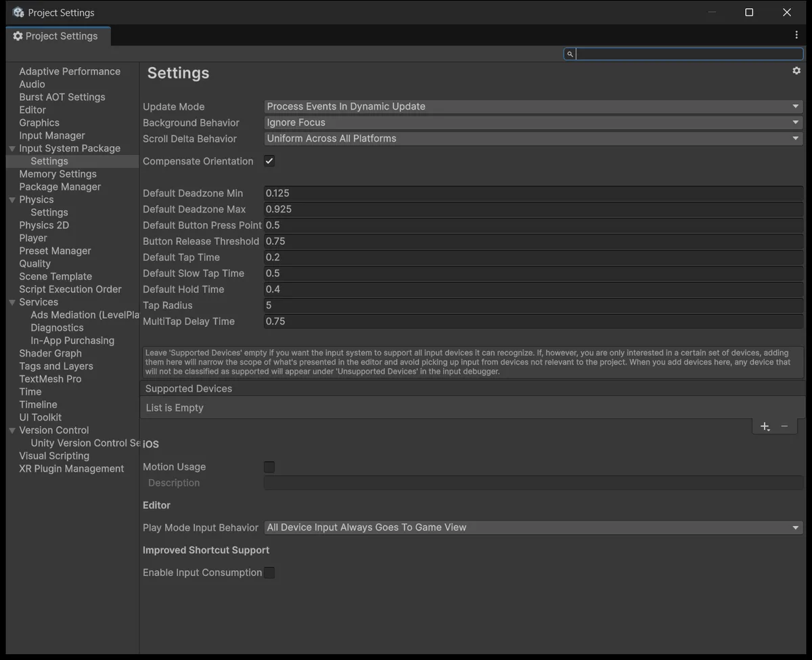Viewport: 812px width, 660px height.
Task: Select Shader Graph settings
Action: (50, 353)
